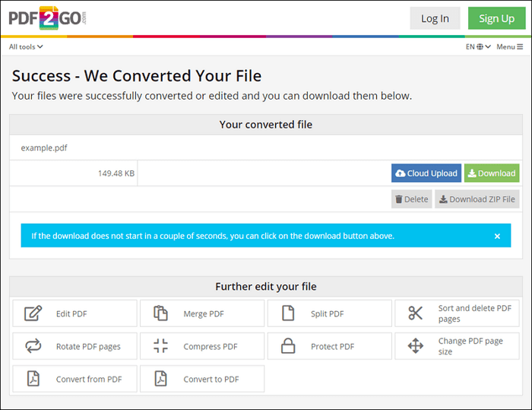
Task: Open the EN language selector
Action: point(475,47)
